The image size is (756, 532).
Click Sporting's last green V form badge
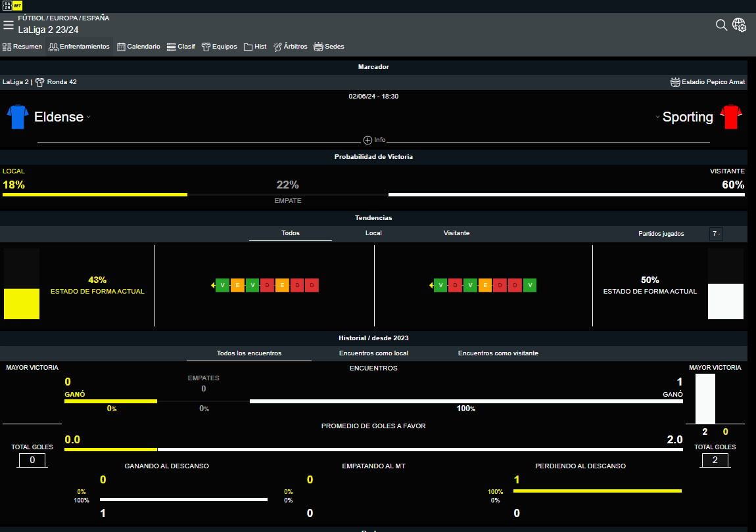pos(530,285)
